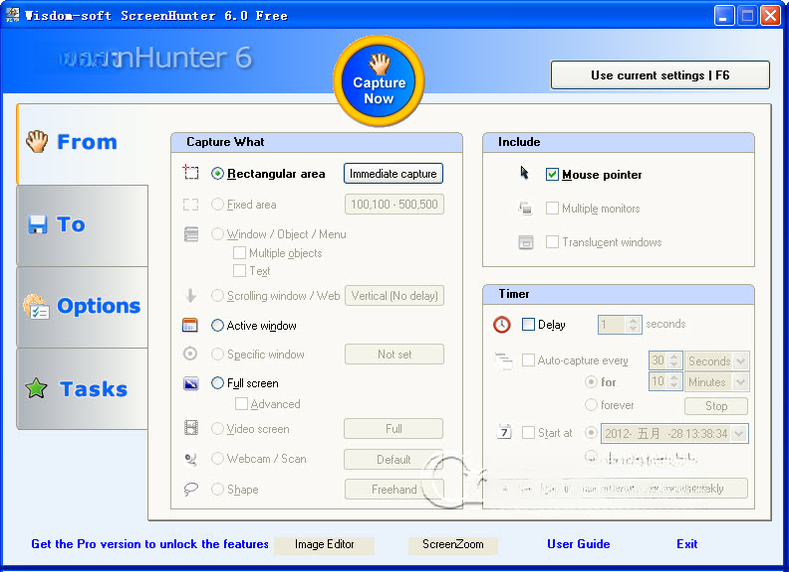Click the Shape lasso icon

coord(191,488)
